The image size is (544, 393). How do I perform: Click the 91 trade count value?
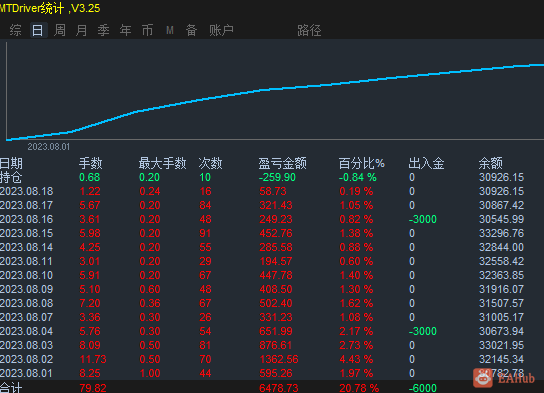205,233
